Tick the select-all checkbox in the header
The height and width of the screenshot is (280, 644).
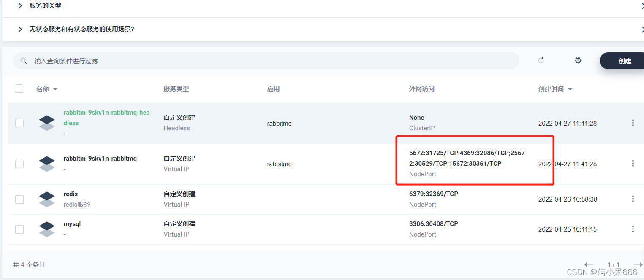tap(19, 88)
